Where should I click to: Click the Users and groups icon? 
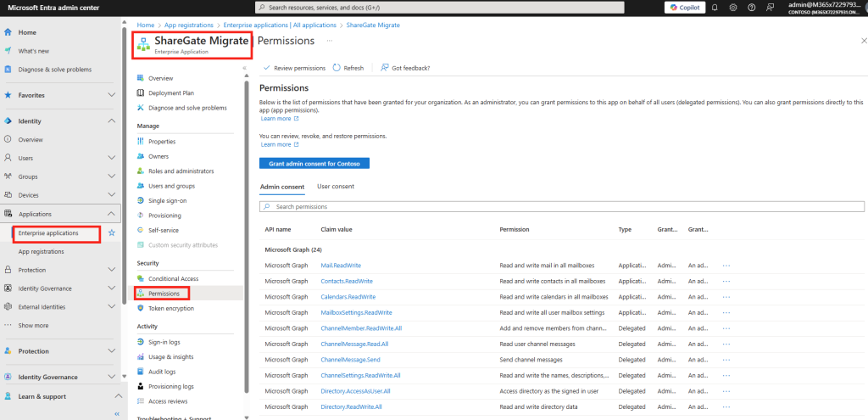point(141,186)
